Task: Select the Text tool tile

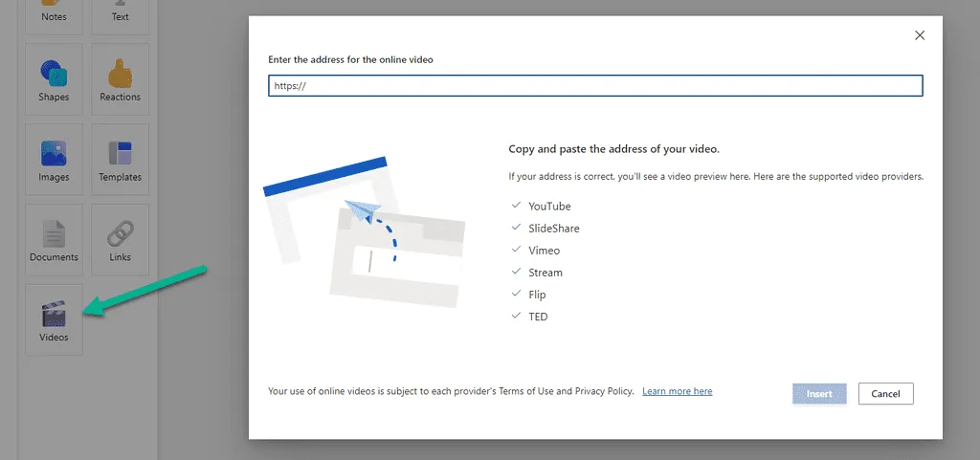Action: [x=120, y=13]
